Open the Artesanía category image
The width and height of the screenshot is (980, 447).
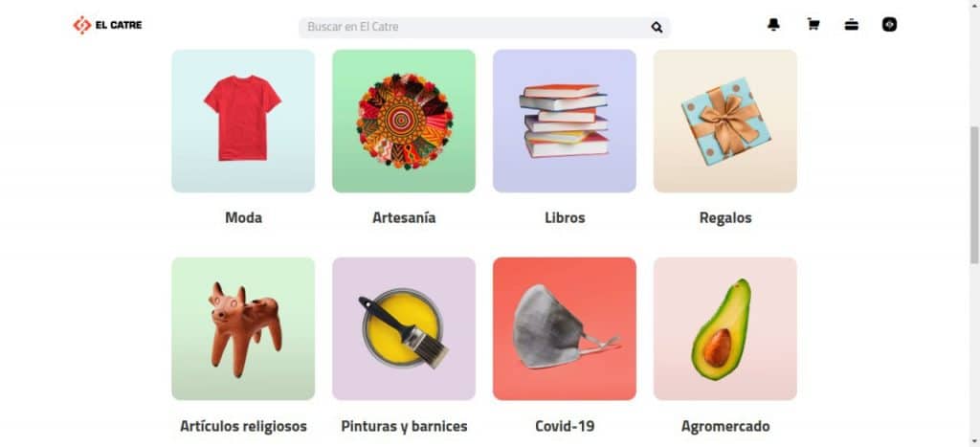pos(404,122)
